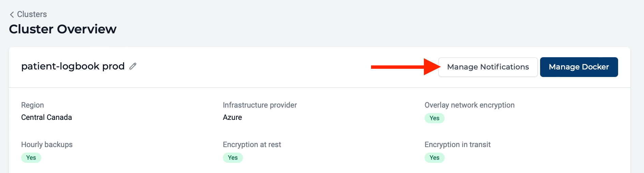Click the Encryption at rest label

tap(252, 145)
